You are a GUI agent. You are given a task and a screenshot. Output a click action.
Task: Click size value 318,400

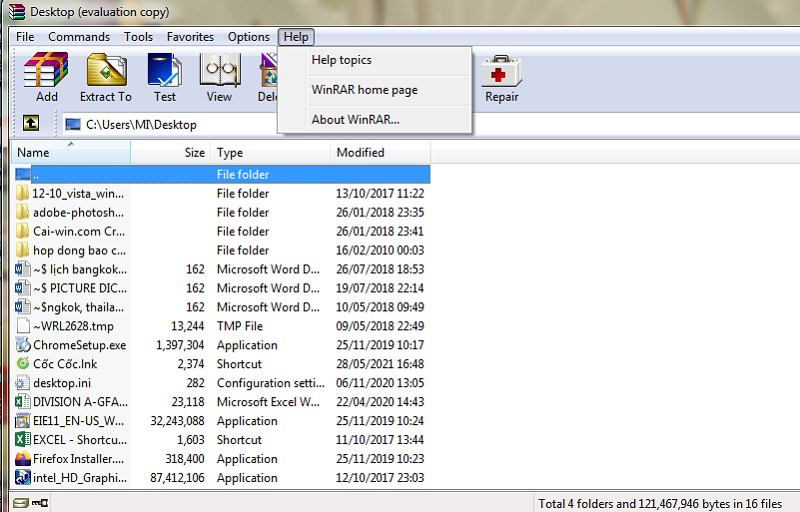185,458
